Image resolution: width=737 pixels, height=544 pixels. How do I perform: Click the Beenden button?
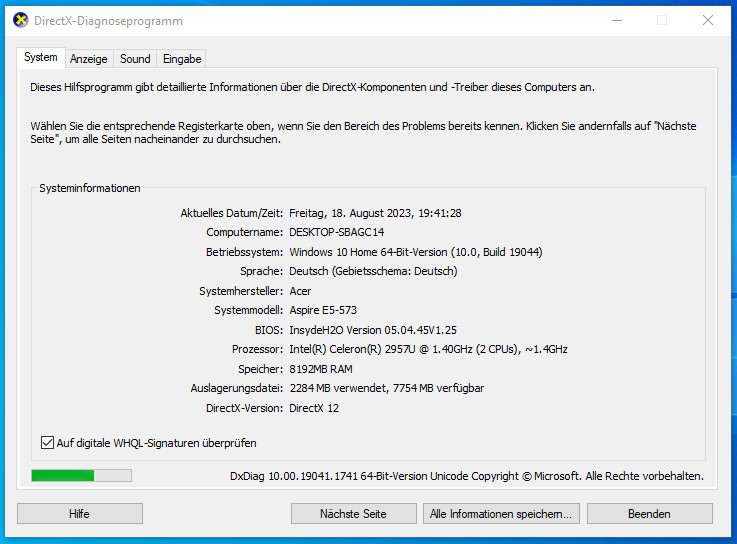650,513
